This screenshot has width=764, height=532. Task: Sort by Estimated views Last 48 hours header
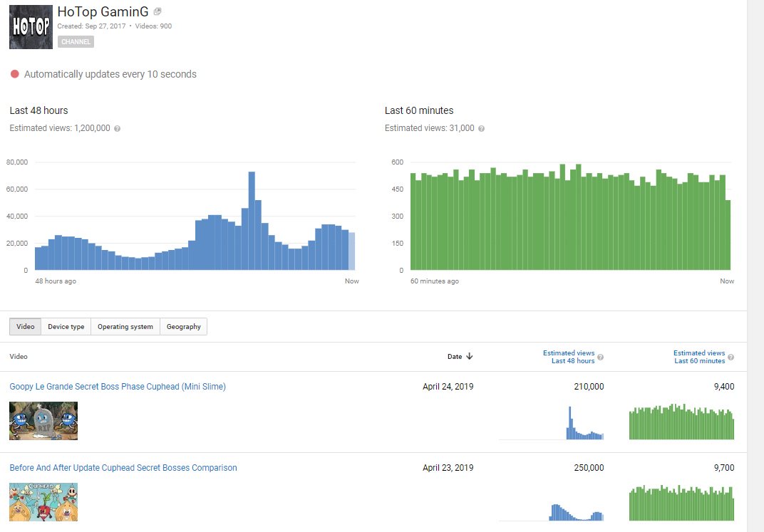[x=569, y=357]
